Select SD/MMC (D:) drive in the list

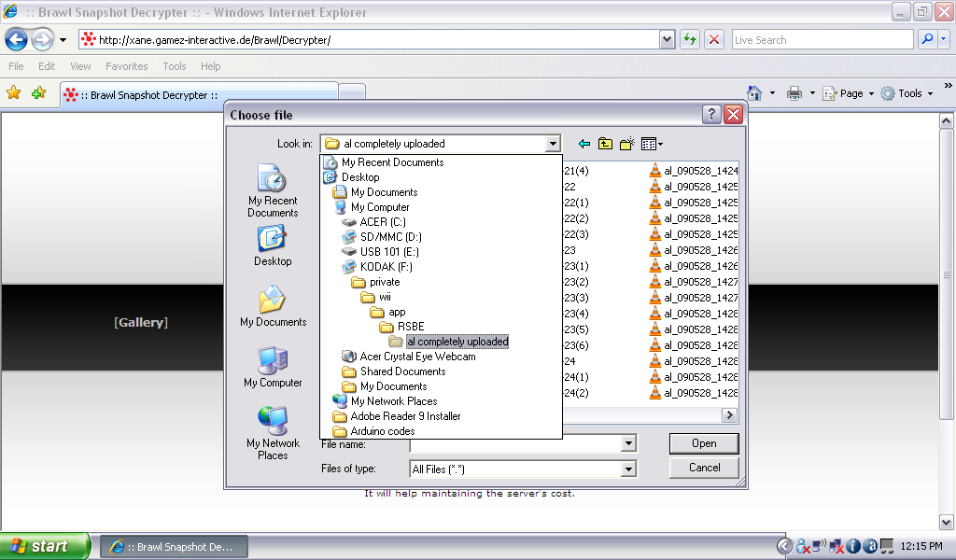point(390,237)
